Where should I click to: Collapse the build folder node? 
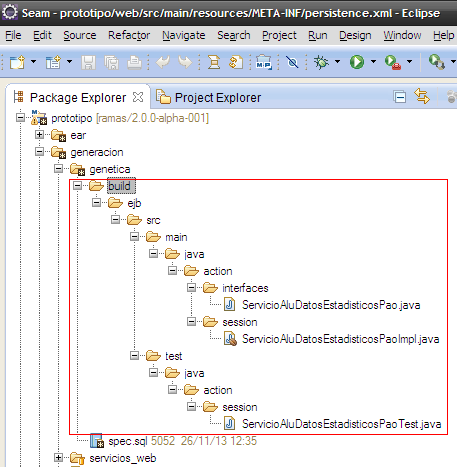77,186
